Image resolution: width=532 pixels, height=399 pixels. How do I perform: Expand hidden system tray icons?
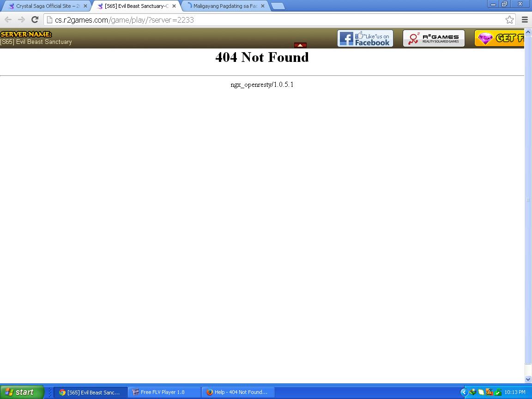tap(464, 392)
